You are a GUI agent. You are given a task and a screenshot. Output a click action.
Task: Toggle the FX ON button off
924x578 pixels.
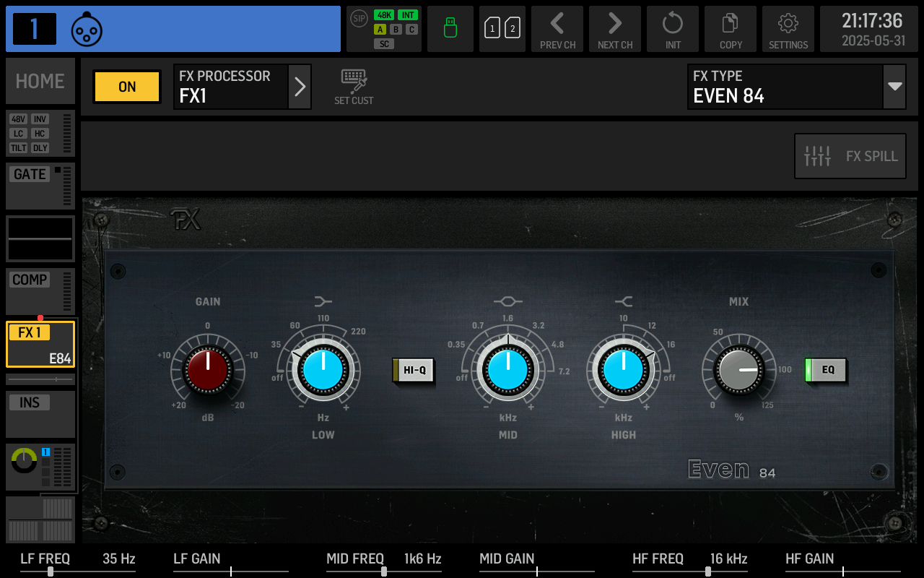(127, 87)
